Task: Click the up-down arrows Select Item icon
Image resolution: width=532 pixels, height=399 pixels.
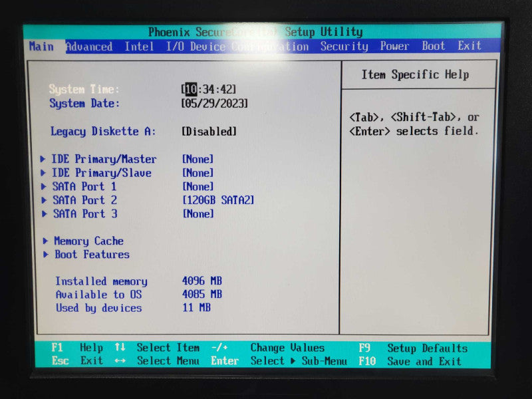Action: tap(120, 347)
